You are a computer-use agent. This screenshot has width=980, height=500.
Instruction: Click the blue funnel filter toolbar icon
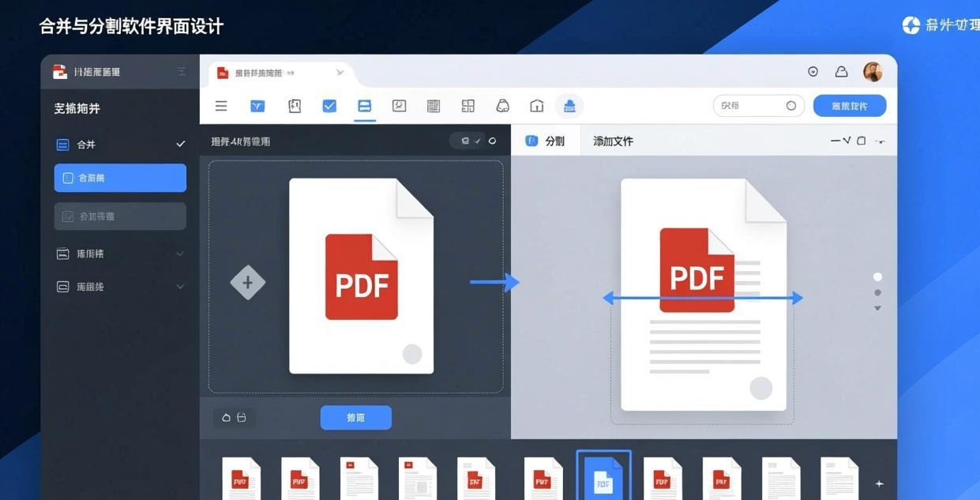click(x=257, y=106)
